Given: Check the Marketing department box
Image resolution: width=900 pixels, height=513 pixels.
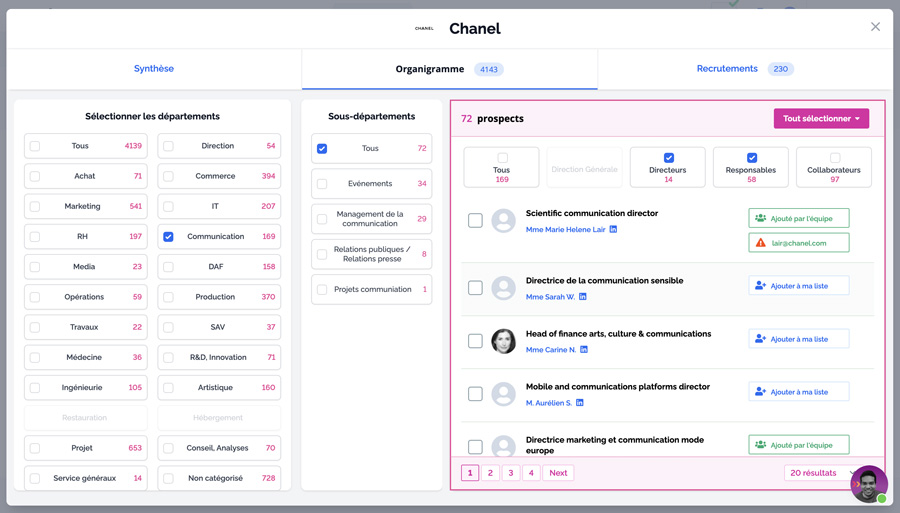Looking at the screenshot, I should pyautogui.click(x=35, y=207).
